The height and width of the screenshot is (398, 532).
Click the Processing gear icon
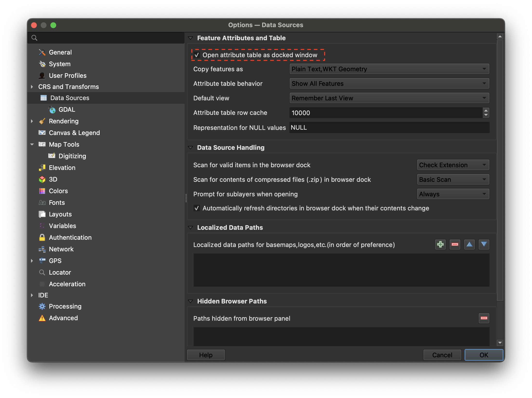coord(42,306)
